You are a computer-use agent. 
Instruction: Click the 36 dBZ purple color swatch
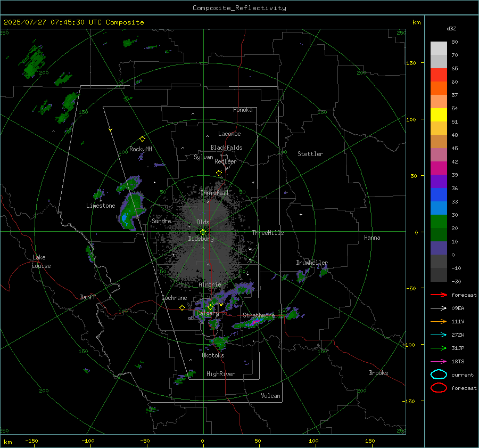tap(439, 182)
